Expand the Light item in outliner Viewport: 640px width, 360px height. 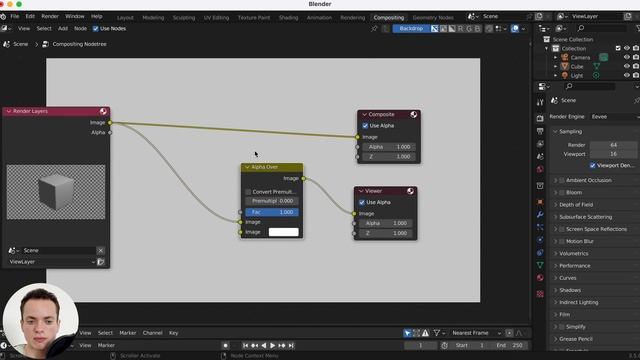(x=555, y=76)
